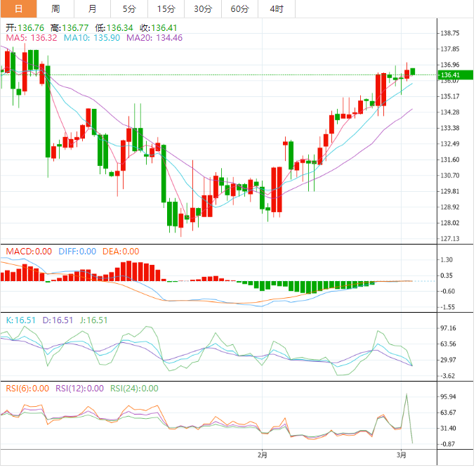Switch to the 月 monthly tab

[x=92, y=9]
